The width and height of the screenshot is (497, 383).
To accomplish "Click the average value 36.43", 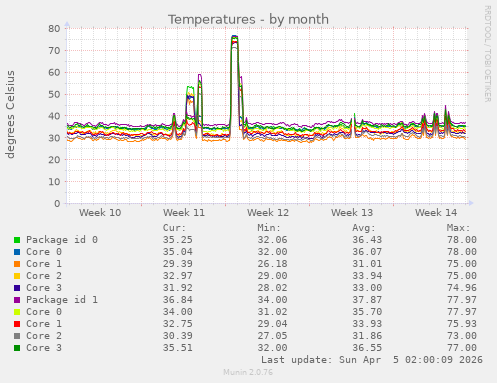I will coord(367,240).
